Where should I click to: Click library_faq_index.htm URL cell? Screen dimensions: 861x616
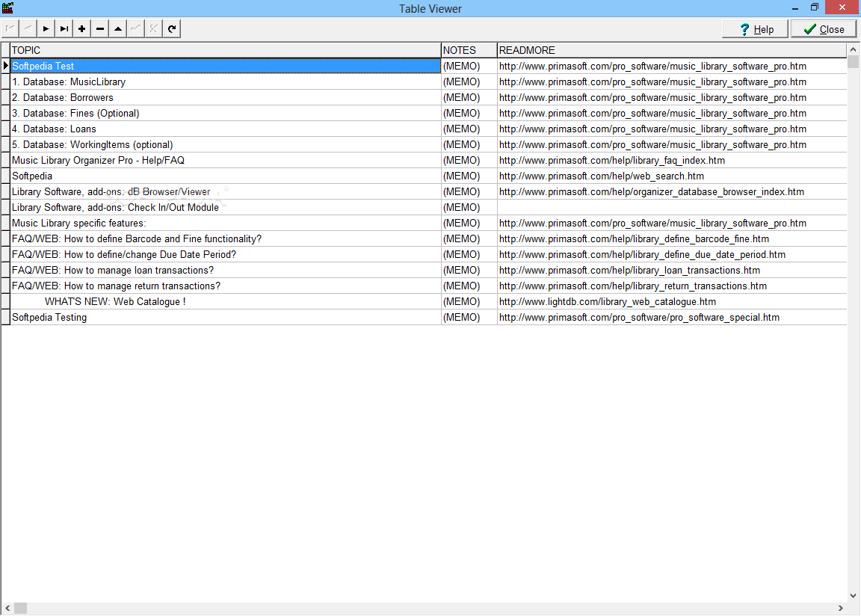(x=672, y=160)
